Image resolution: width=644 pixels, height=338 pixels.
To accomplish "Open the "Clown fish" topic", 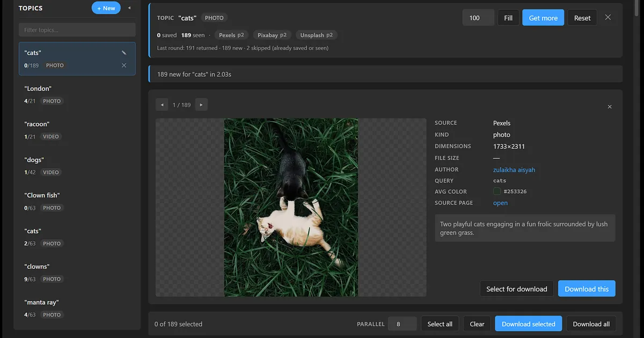I will (77, 201).
